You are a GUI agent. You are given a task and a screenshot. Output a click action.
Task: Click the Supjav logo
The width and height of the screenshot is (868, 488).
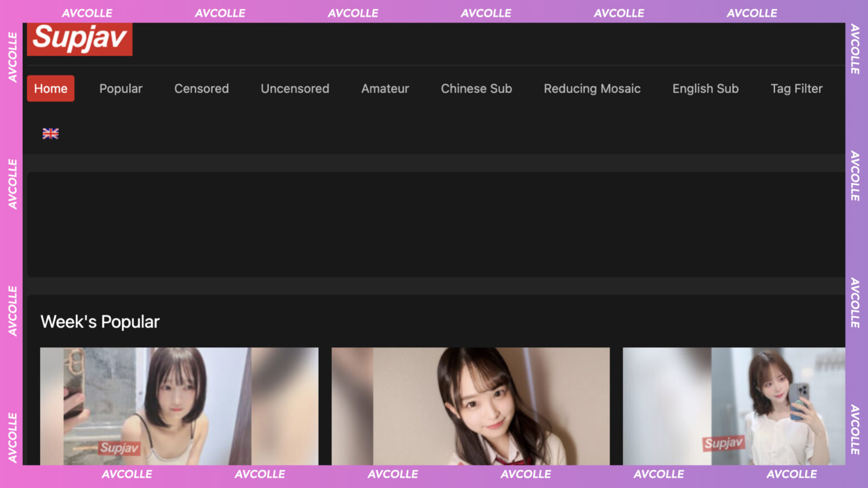(x=80, y=38)
